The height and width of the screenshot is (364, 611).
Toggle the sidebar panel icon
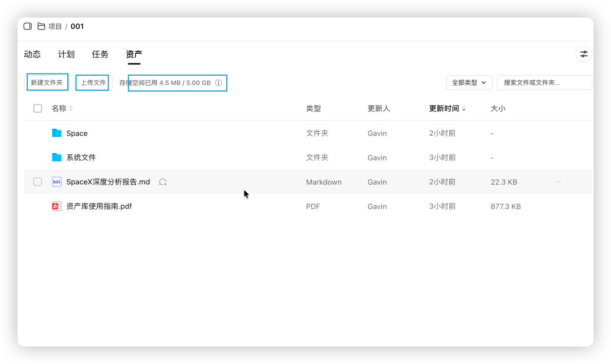28,26
